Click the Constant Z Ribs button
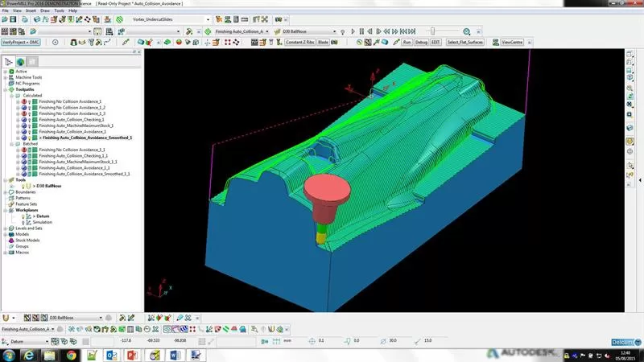Image resolution: width=644 pixels, height=362 pixels. [299, 43]
